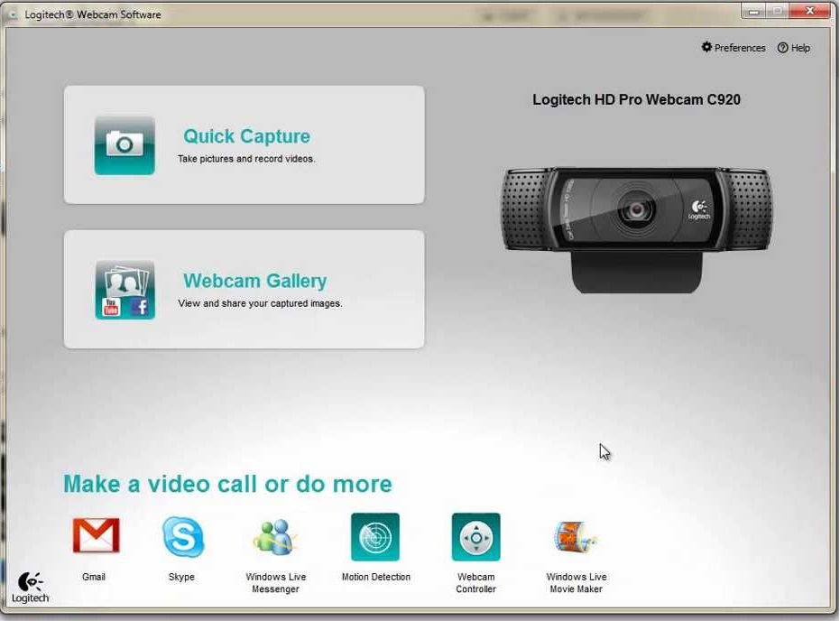Close the Logitech Webcam Software window

coord(810,11)
